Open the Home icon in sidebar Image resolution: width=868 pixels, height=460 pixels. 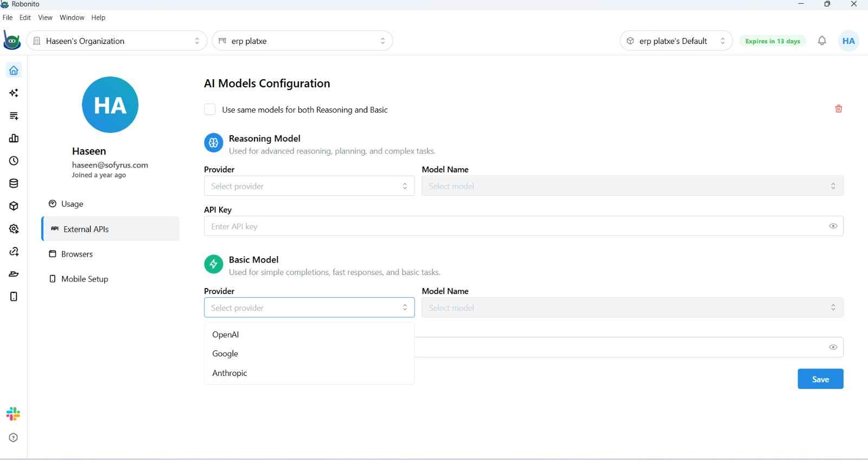[x=14, y=70]
